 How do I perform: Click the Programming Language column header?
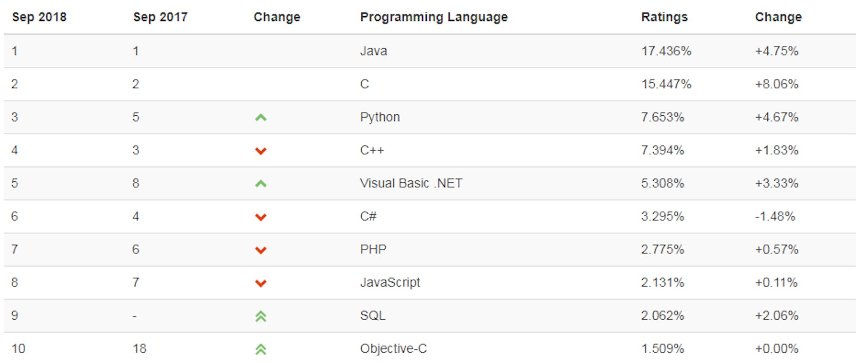[x=434, y=17]
